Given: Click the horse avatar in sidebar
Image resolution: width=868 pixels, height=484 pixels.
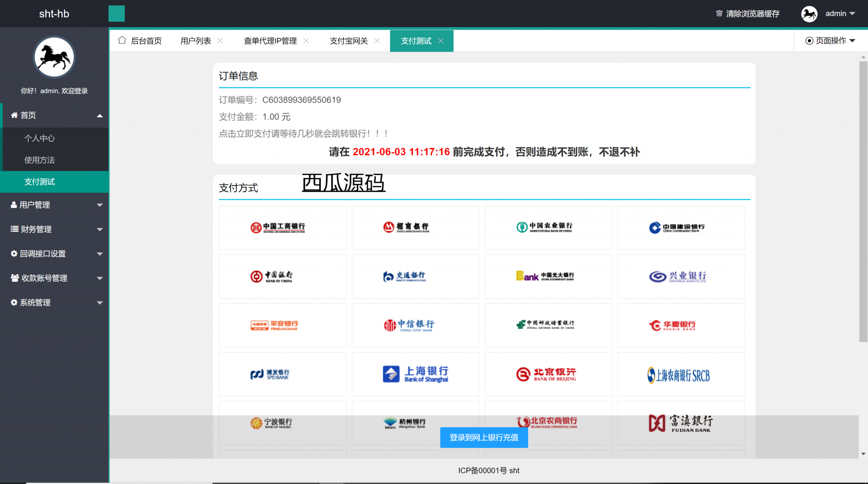Looking at the screenshot, I should (x=54, y=57).
